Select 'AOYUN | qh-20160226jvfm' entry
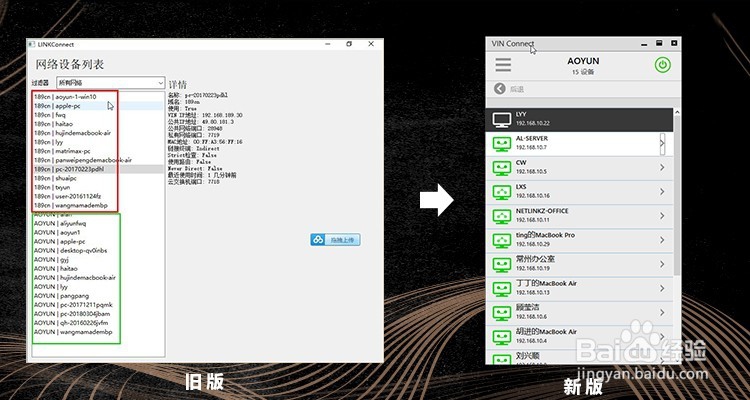This screenshot has height=400, width=750. pos(71,323)
